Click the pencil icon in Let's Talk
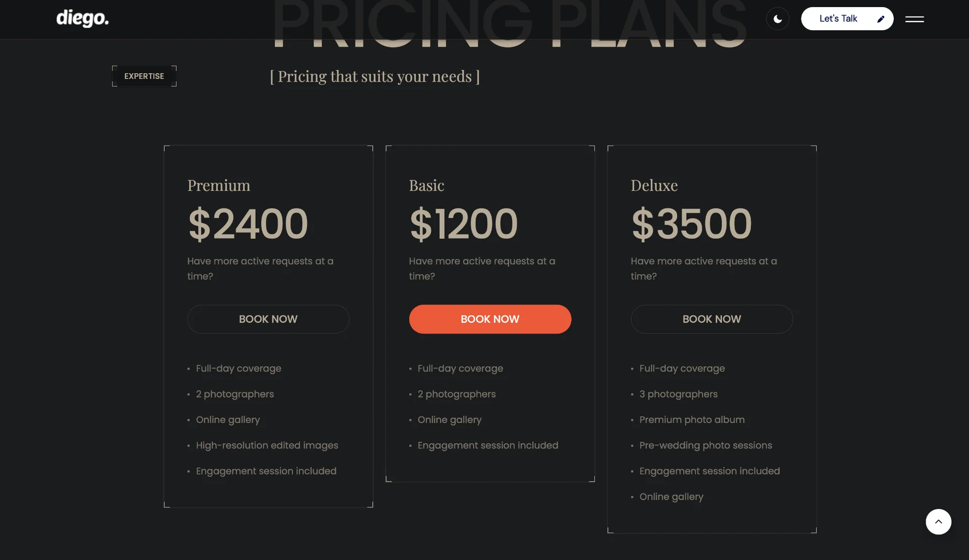The height and width of the screenshot is (560, 969). tap(881, 19)
